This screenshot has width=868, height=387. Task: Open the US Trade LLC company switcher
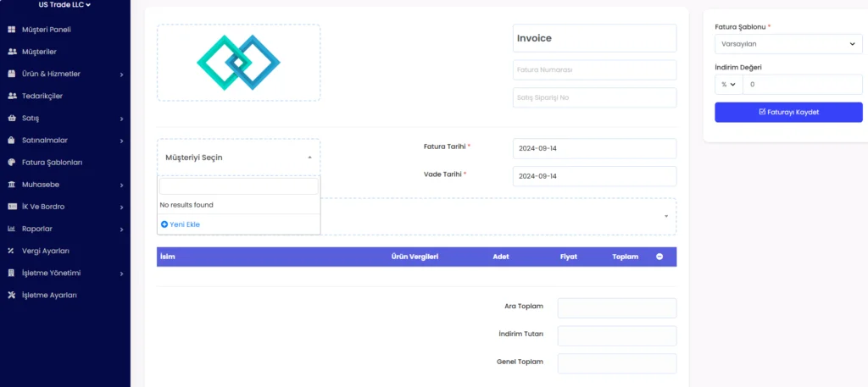click(64, 5)
